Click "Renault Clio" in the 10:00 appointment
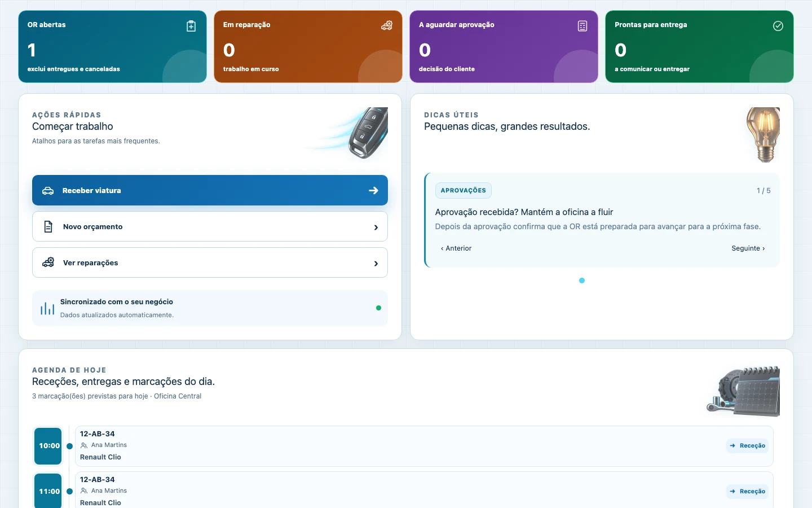Viewport: 812px width, 508px height. (100, 457)
